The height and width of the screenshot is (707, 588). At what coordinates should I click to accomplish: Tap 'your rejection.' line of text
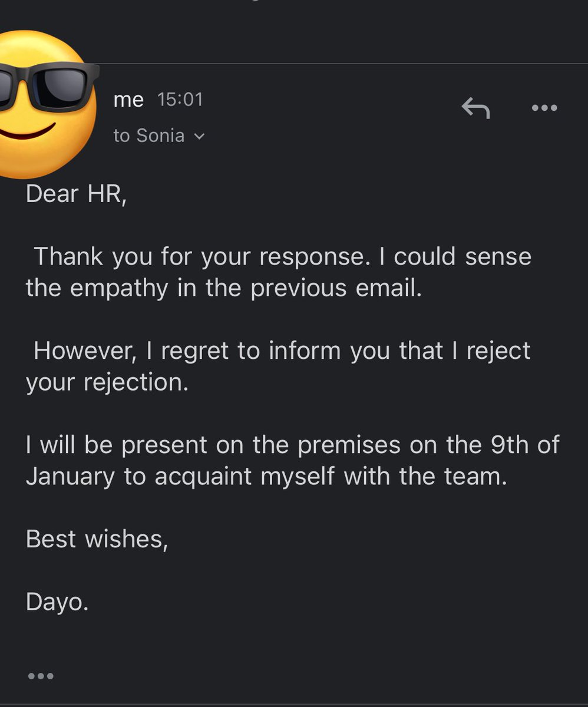click(x=107, y=382)
